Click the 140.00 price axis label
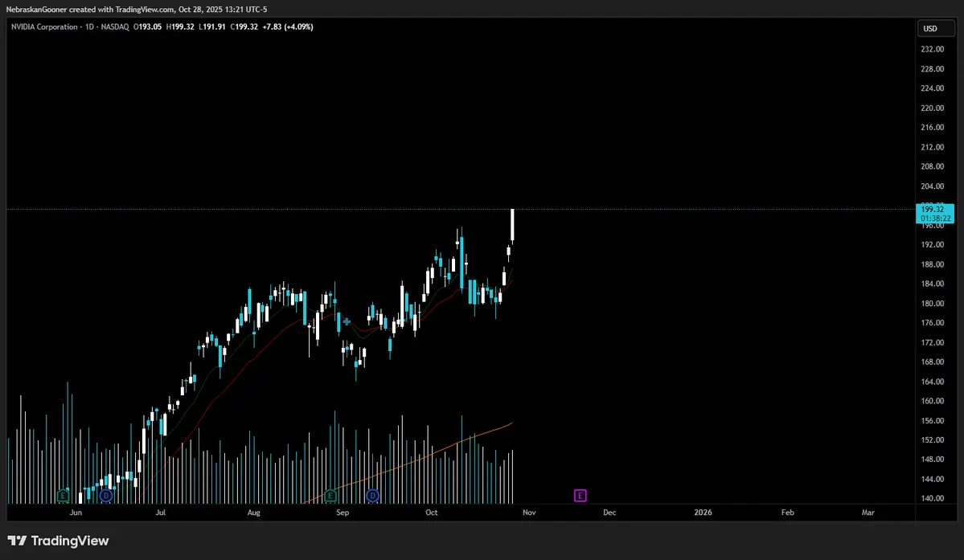Image resolution: width=964 pixels, height=560 pixels. [x=932, y=499]
